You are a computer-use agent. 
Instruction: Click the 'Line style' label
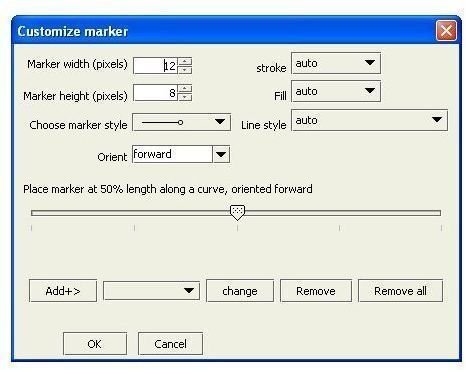[x=264, y=125]
